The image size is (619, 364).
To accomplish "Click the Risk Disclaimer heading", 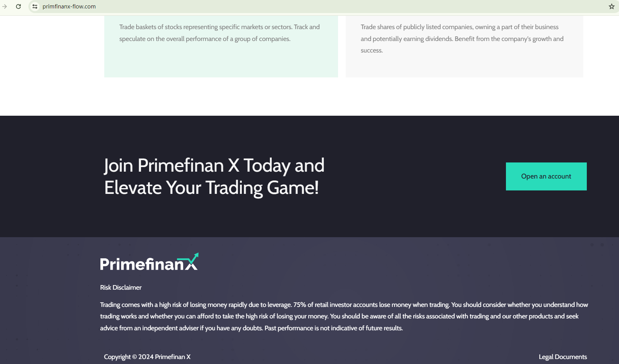I will (121, 287).
